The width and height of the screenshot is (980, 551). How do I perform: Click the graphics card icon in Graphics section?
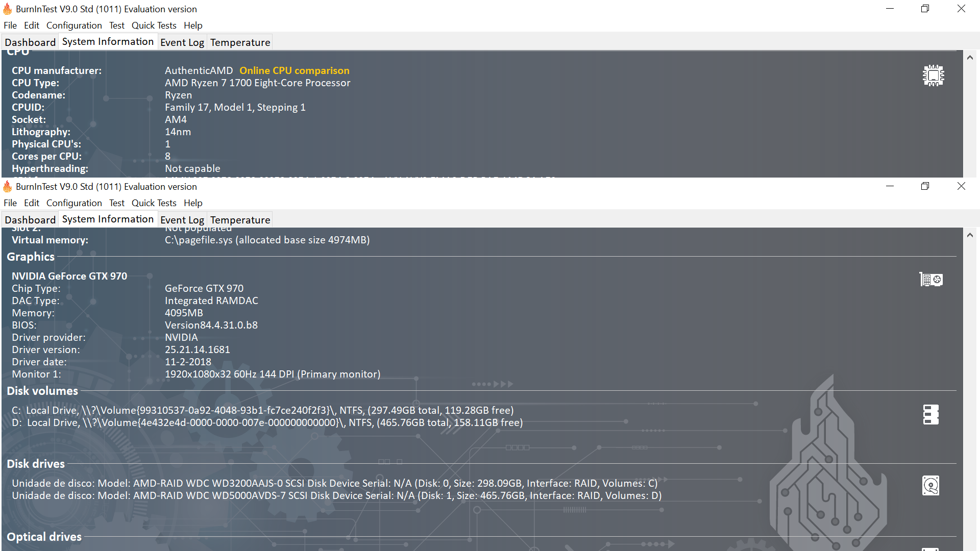pos(931,280)
